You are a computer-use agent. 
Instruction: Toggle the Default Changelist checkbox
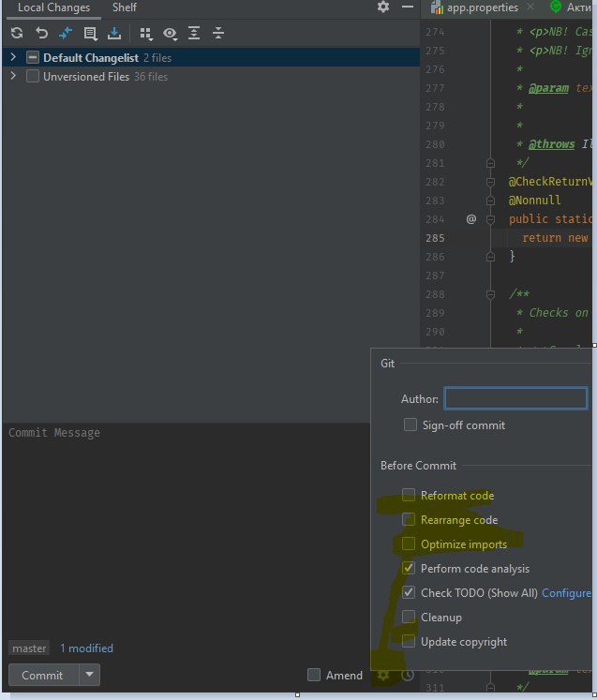[x=33, y=57]
